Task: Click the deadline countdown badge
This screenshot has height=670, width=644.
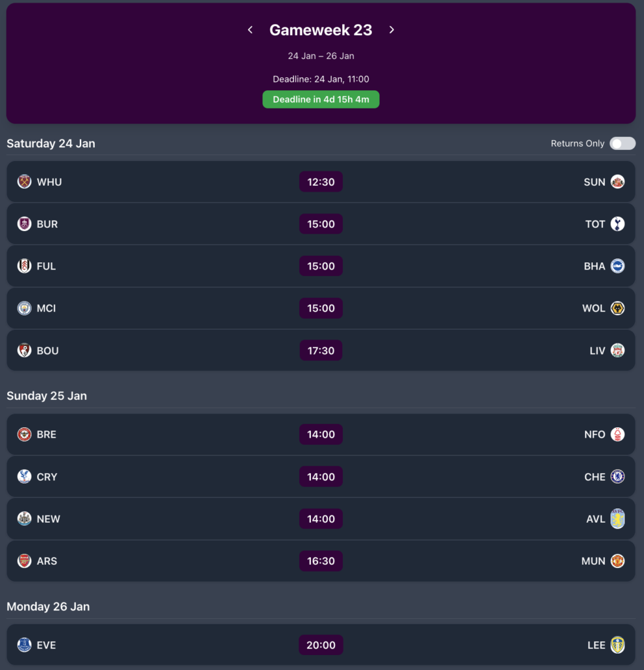Action: [x=321, y=99]
